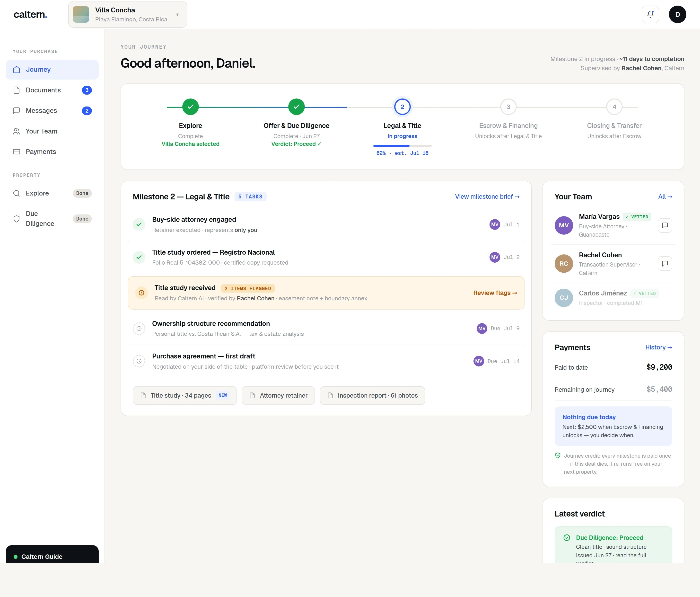The width and height of the screenshot is (700, 597).
Task: Click the Due Diligence verdict check icon
Action: (567, 538)
